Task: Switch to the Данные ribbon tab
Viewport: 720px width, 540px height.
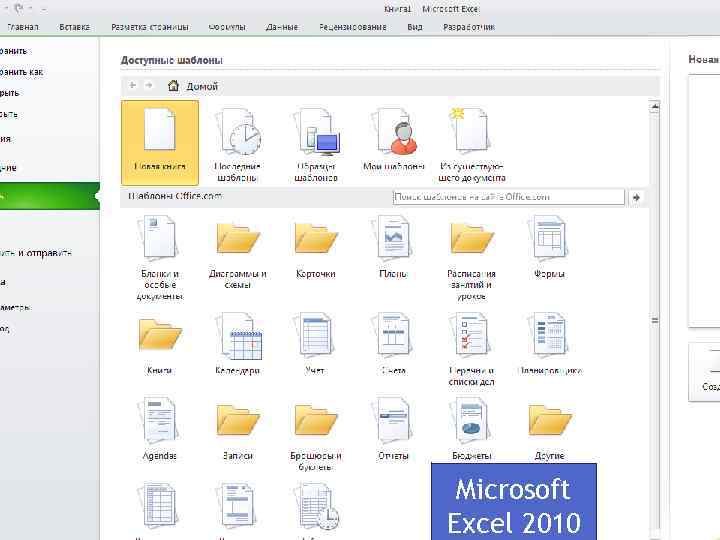Action: tap(282, 27)
